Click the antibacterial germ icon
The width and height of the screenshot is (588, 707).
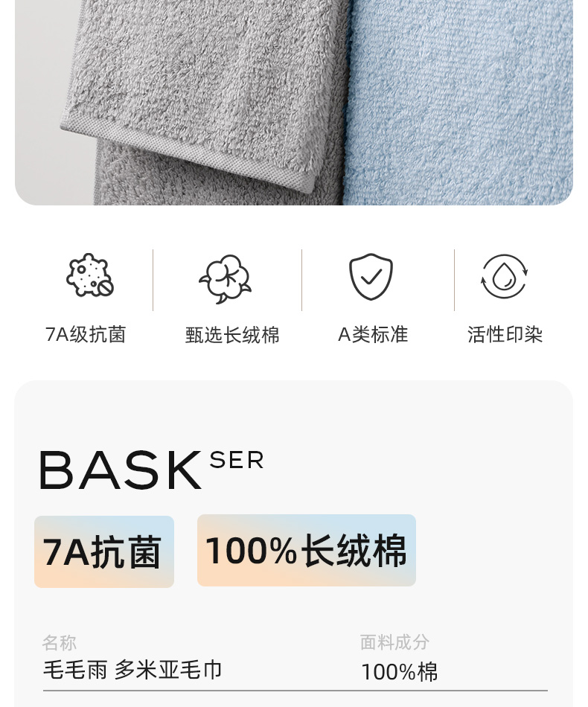(x=90, y=275)
